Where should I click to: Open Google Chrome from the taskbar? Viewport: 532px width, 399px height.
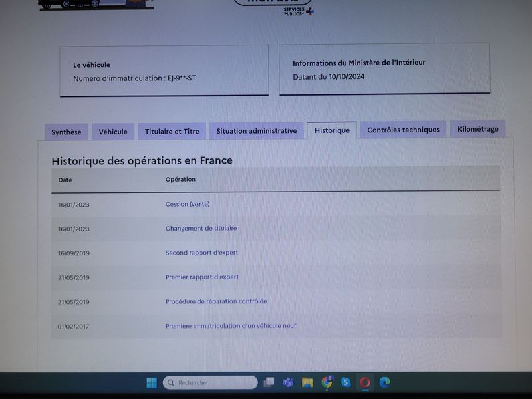(x=327, y=382)
